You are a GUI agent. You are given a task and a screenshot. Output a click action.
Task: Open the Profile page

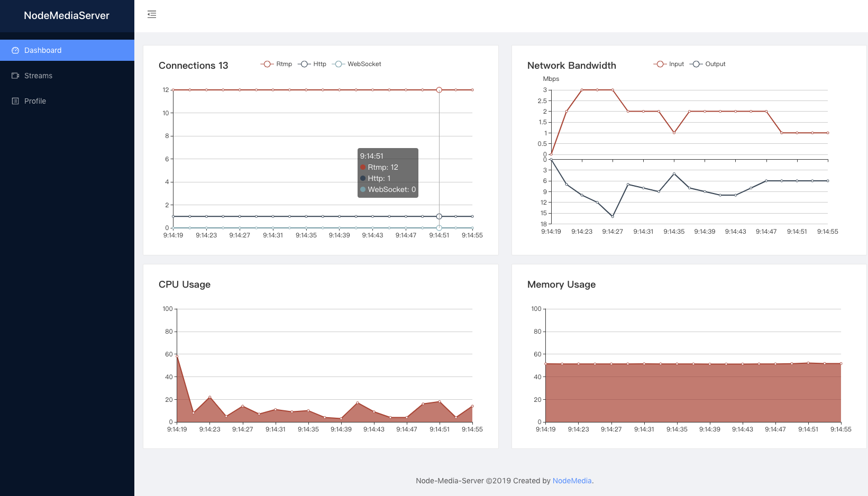tap(67, 101)
